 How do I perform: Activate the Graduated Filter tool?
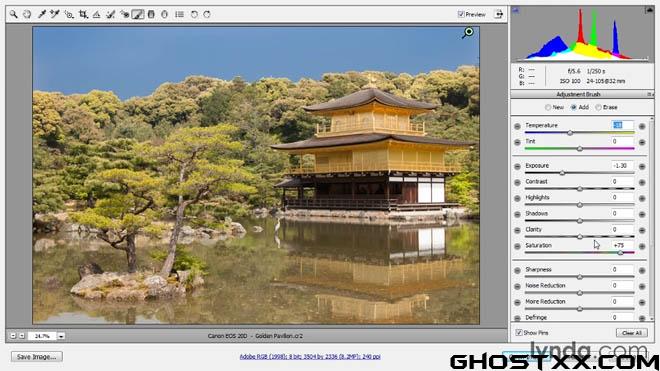[151, 14]
